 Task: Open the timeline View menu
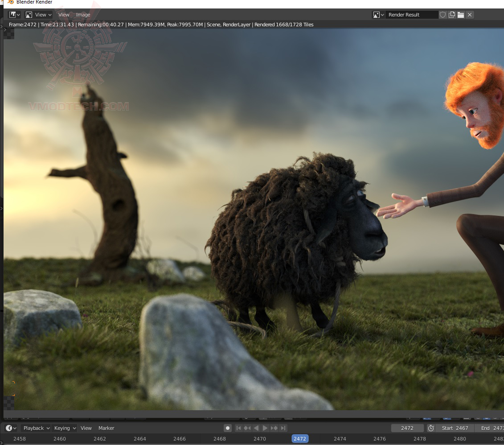tap(86, 428)
